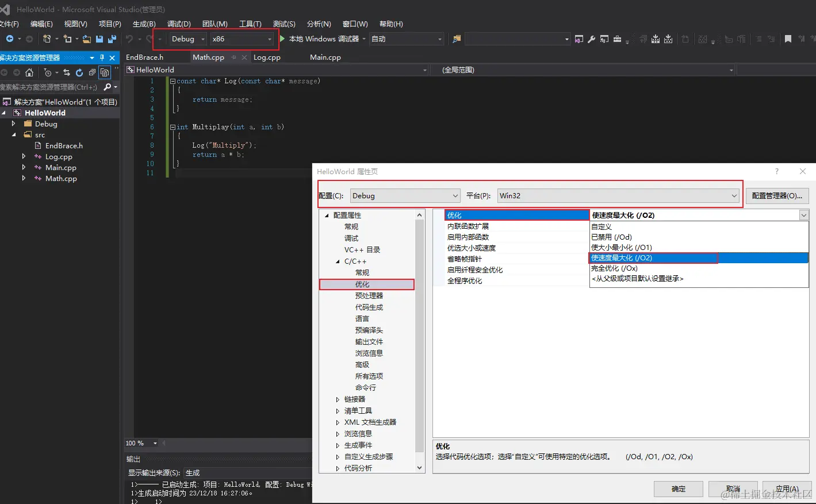816x504 pixels.
Task: Select the 全程序优化 property row
Action: coord(516,281)
